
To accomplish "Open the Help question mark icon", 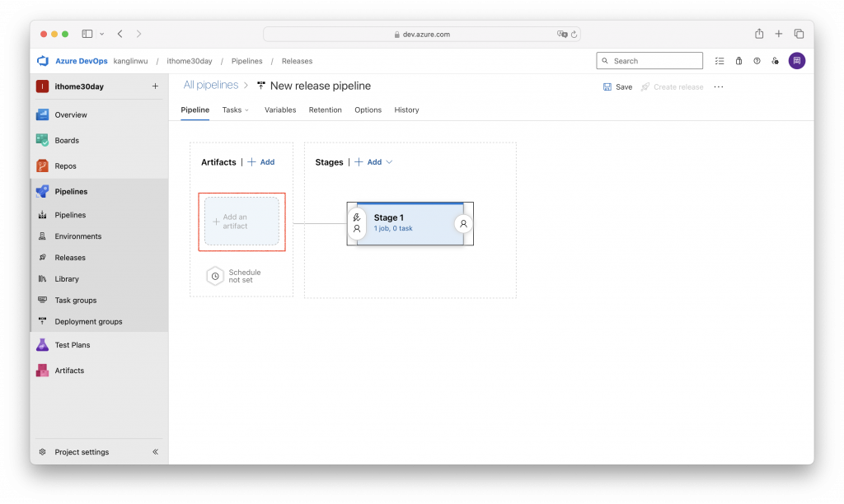I will pyautogui.click(x=757, y=61).
